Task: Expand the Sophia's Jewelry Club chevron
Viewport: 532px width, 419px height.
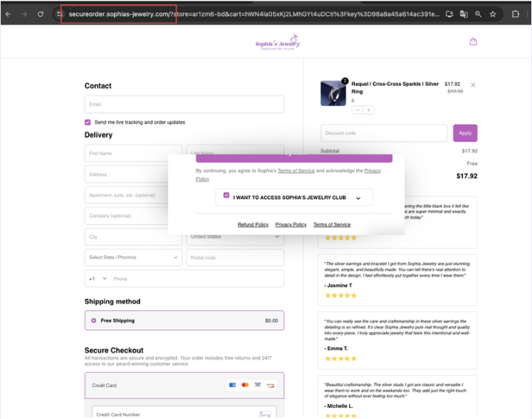Action: click(359, 198)
